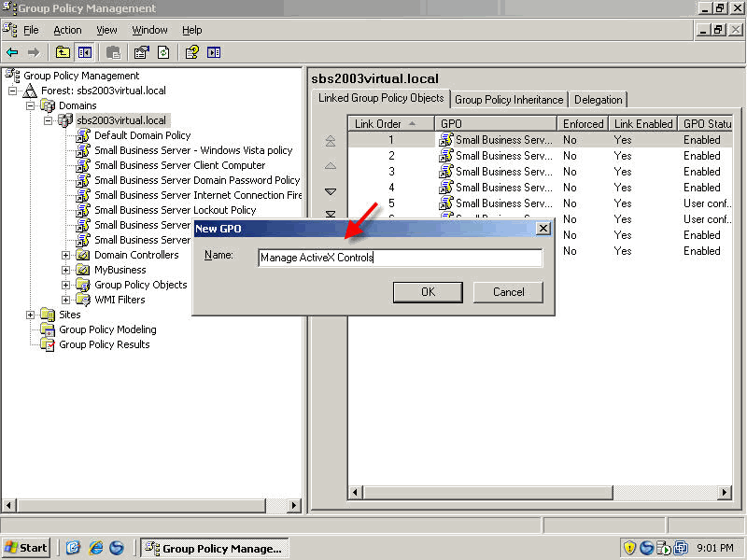
Task: Collapse the sbs2003virtual.local domain node
Action: 49,120
